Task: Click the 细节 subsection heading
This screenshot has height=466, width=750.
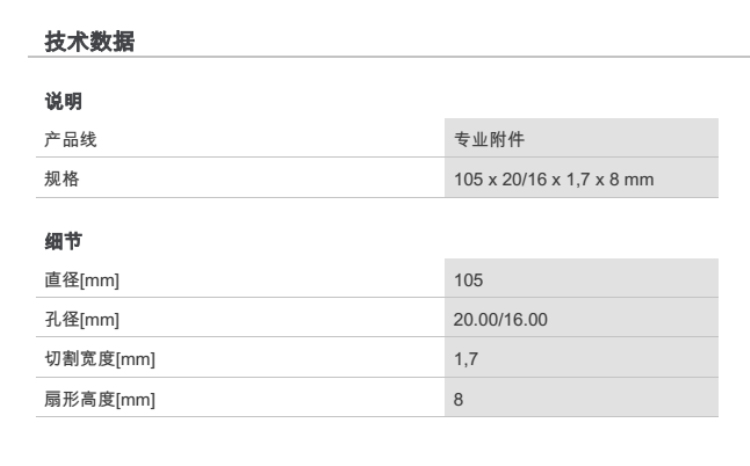Action: click(62, 241)
